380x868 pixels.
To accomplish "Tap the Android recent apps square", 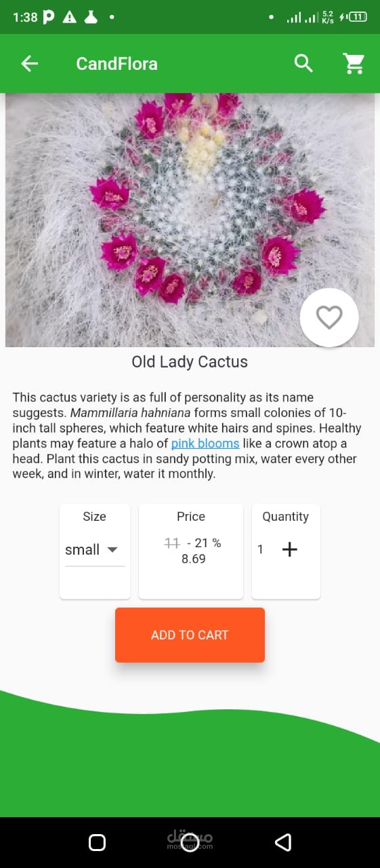I will click(97, 842).
